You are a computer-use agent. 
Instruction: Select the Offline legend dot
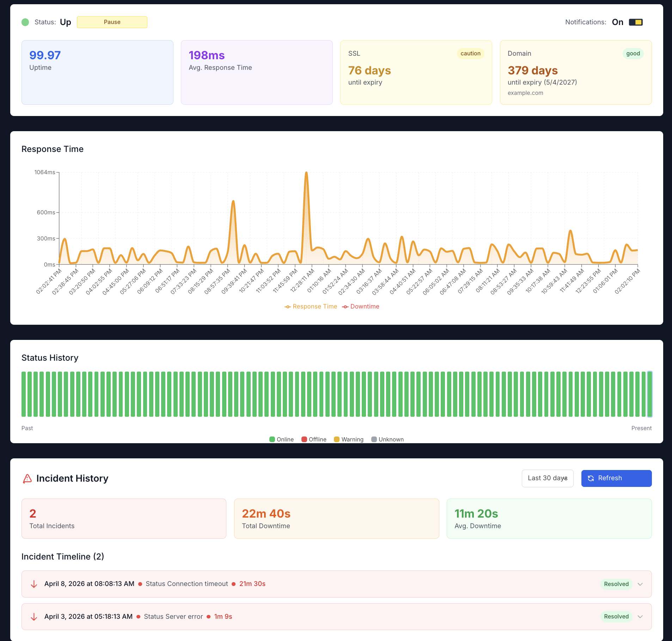[x=304, y=439]
